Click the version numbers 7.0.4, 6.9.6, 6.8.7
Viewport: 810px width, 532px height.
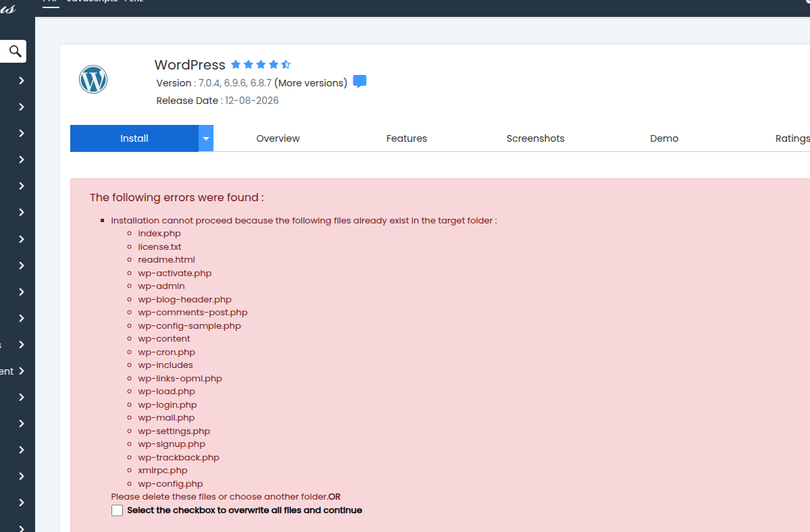point(235,83)
